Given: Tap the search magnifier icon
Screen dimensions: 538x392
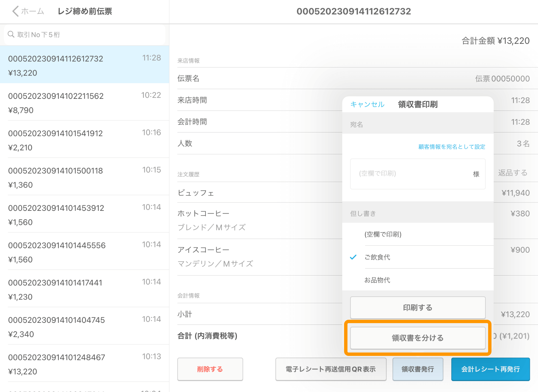Looking at the screenshot, I should tap(11, 34).
